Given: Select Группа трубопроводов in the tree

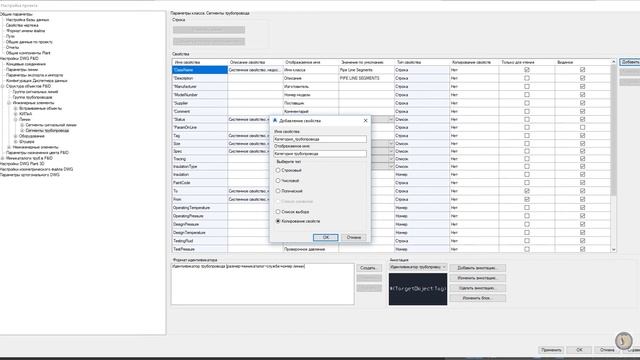Looking at the screenshot, I should point(32,97).
